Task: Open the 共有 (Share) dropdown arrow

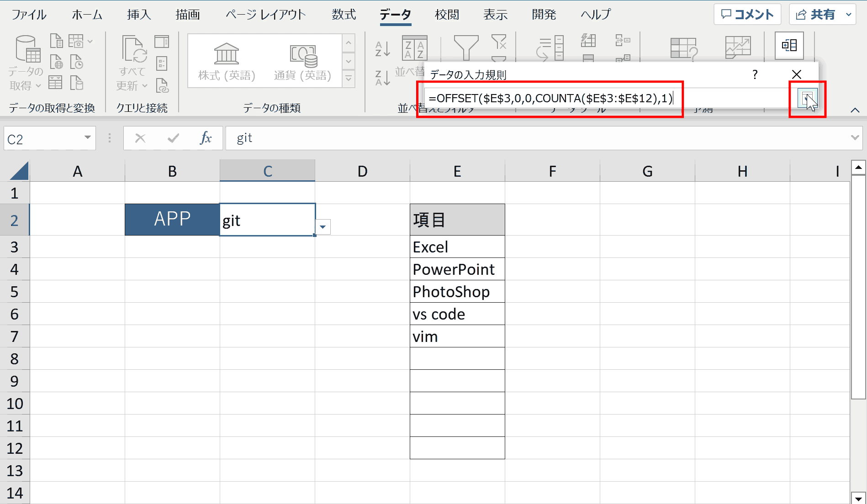Action: coord(849,15)
